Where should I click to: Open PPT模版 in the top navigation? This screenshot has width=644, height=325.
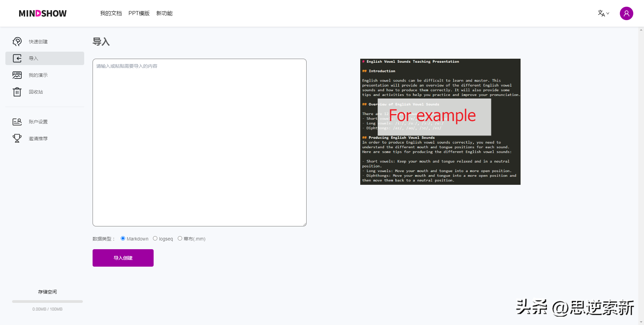139,13
